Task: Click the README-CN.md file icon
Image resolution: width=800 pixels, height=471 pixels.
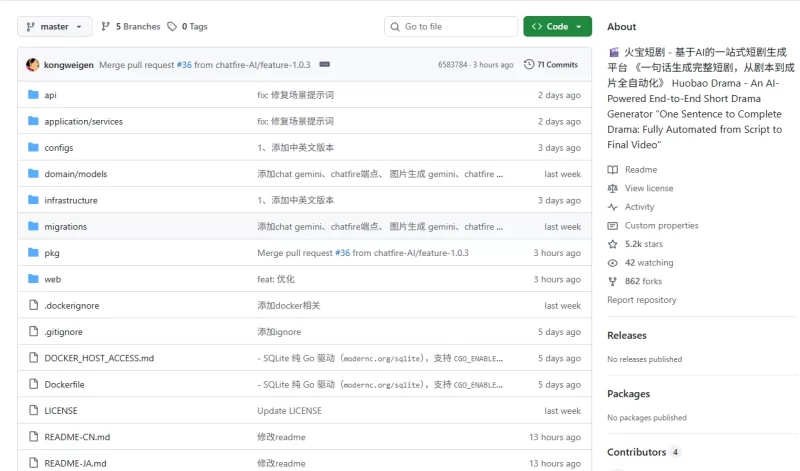Action: pyautogui.click(x=33, y=436)
